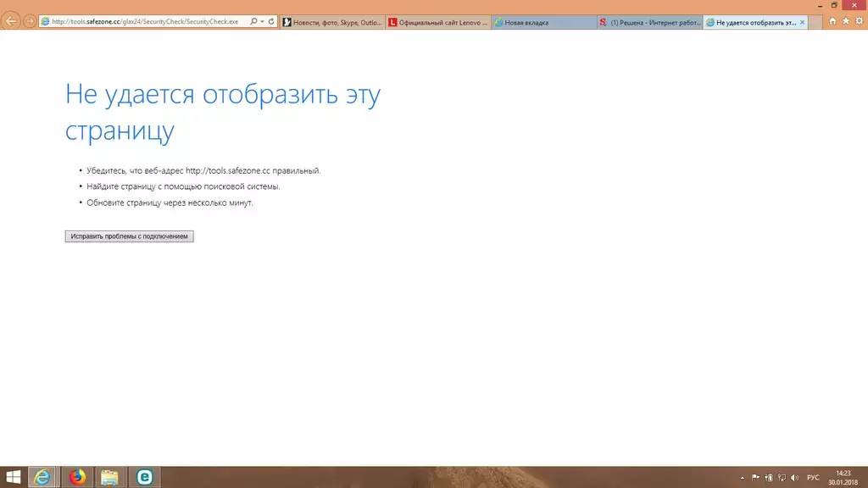This screenshot has height=488, width=868.
Task: Open a new tab with blank tab button
Action: (815, 22)
